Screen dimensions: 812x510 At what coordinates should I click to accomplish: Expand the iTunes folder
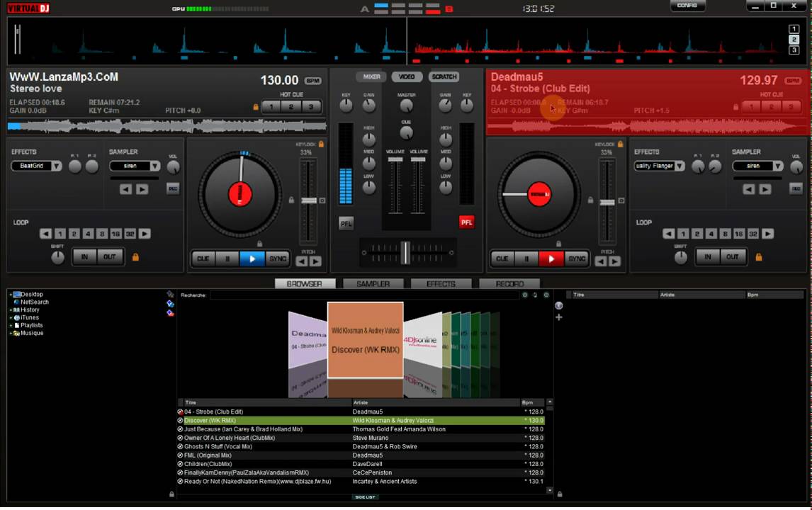pyautogui.click(x=11, y=318)
